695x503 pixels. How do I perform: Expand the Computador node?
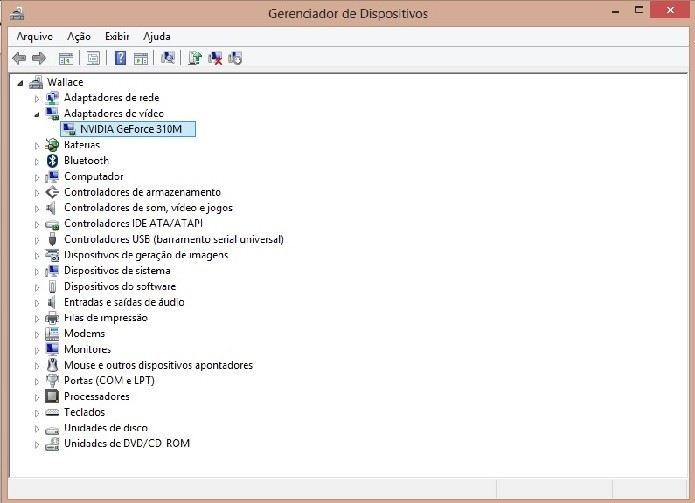(x=37, y=177)
